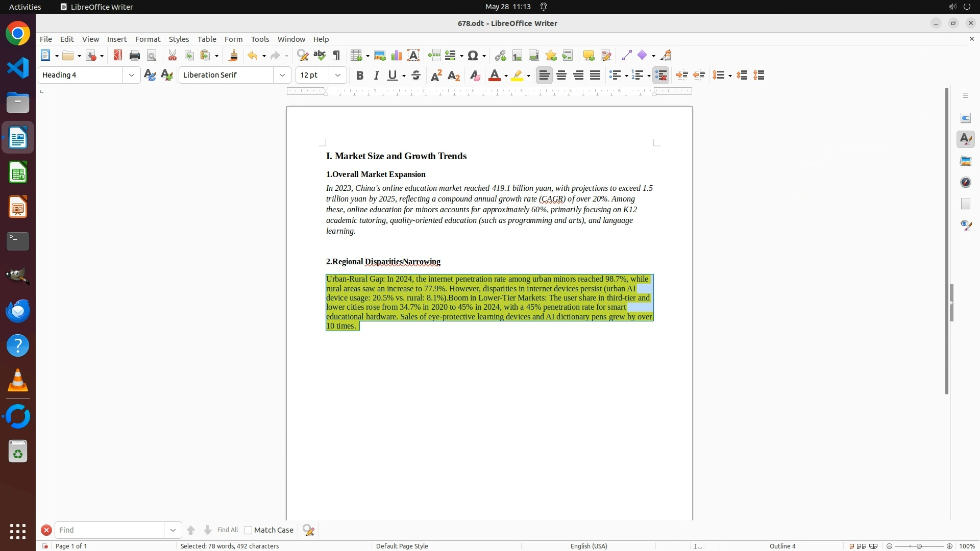The height and width of the screenshot is (551, 980).
Task: Click the Clone Formatting paintbrush icon
Action: [x=233, y=56]
